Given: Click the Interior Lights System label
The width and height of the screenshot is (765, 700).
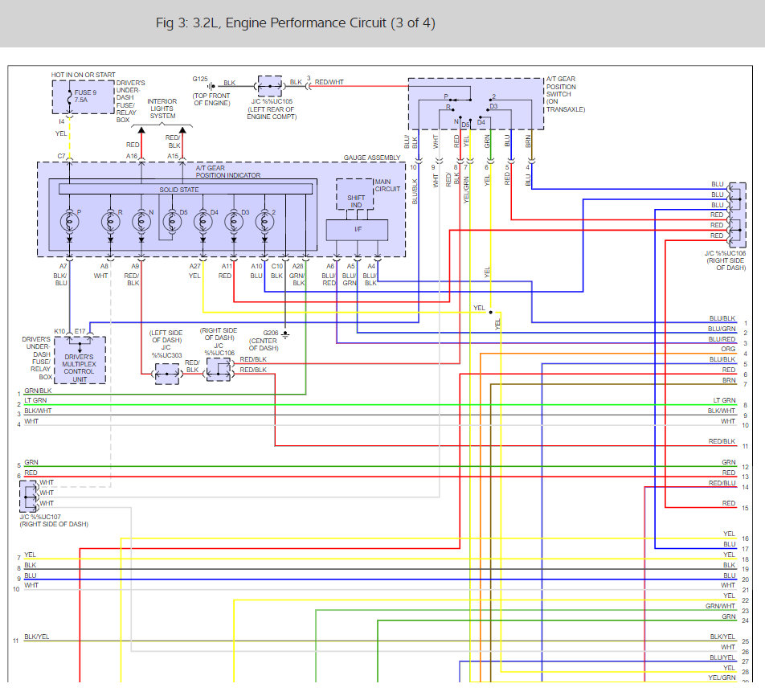Looking at the screenshot, I should [x=162, y=108].
